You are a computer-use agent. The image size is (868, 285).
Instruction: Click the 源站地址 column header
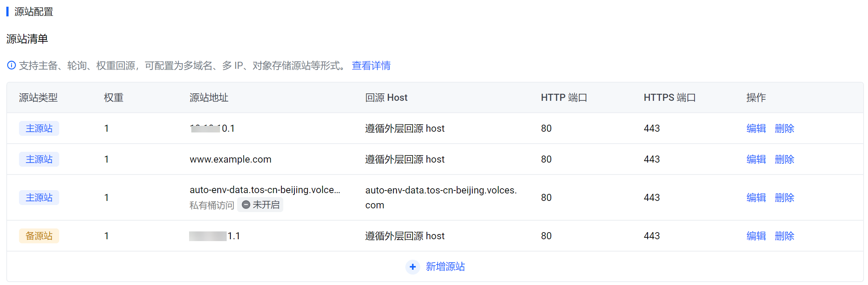tap(209, 97)
